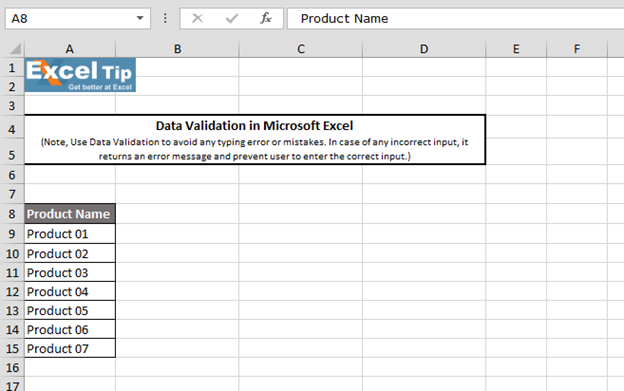Select the Product 03 cell
624x391 pixels.
tap(70, 272)
